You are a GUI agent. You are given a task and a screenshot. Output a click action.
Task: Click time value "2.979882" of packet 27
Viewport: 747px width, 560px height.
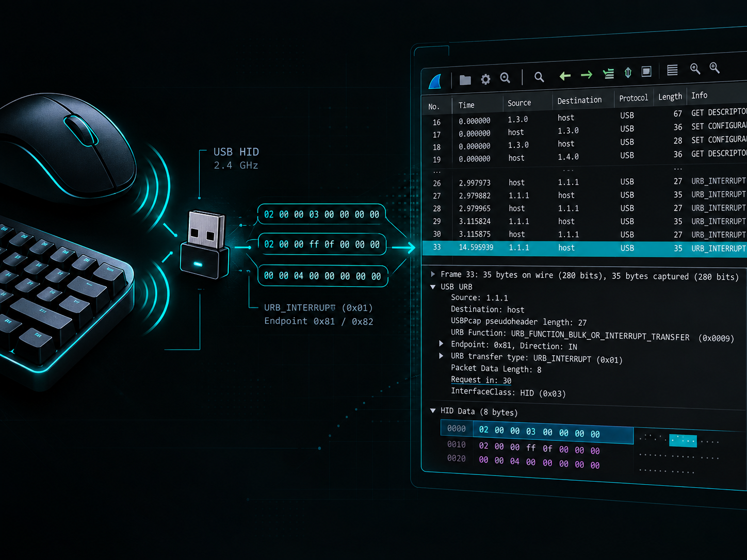point(475,196)
